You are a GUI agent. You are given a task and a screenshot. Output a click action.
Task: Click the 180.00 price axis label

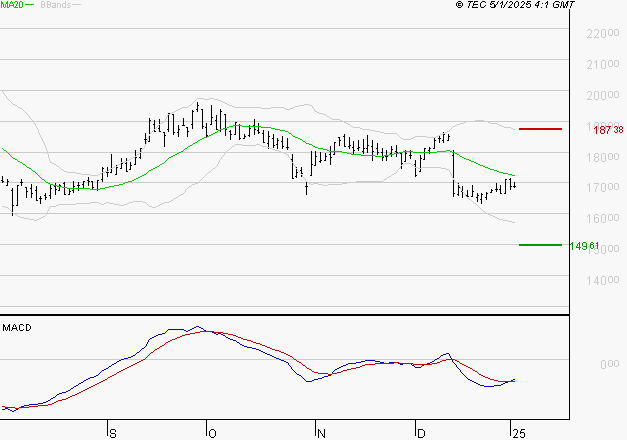click(603, 157)
